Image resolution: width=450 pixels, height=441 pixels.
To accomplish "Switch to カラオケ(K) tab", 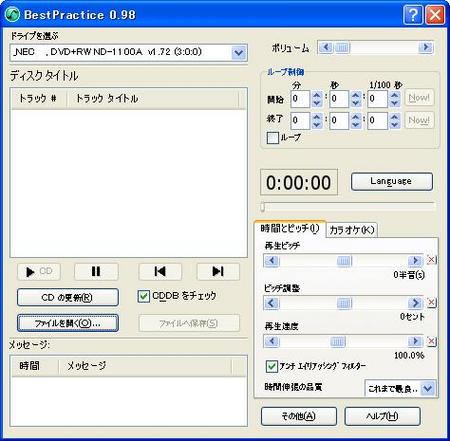I will point(352,230).
